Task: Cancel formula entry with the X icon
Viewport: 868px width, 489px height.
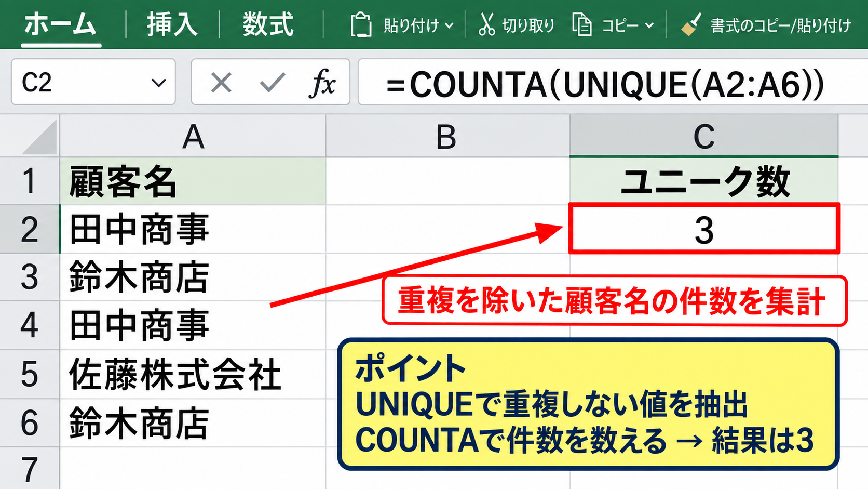Action: pos(222,82)
